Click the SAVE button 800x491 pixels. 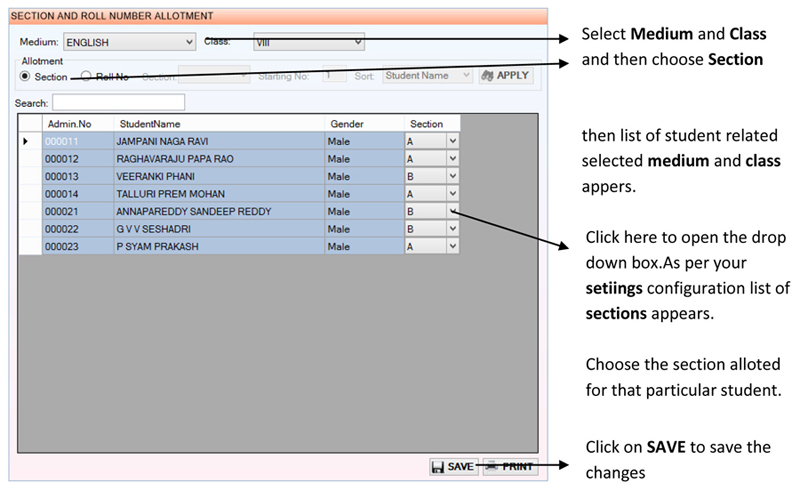click(x=454, y=467)
